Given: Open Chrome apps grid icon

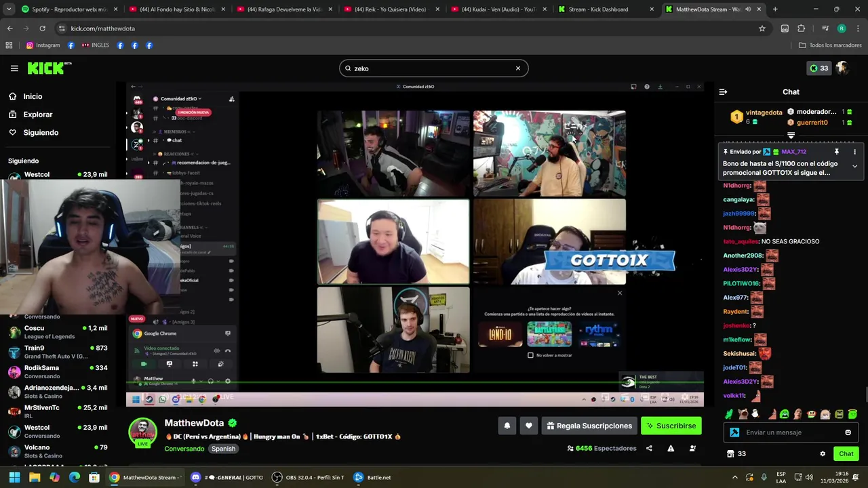Looking at the screenshot, I should [9, 45].
